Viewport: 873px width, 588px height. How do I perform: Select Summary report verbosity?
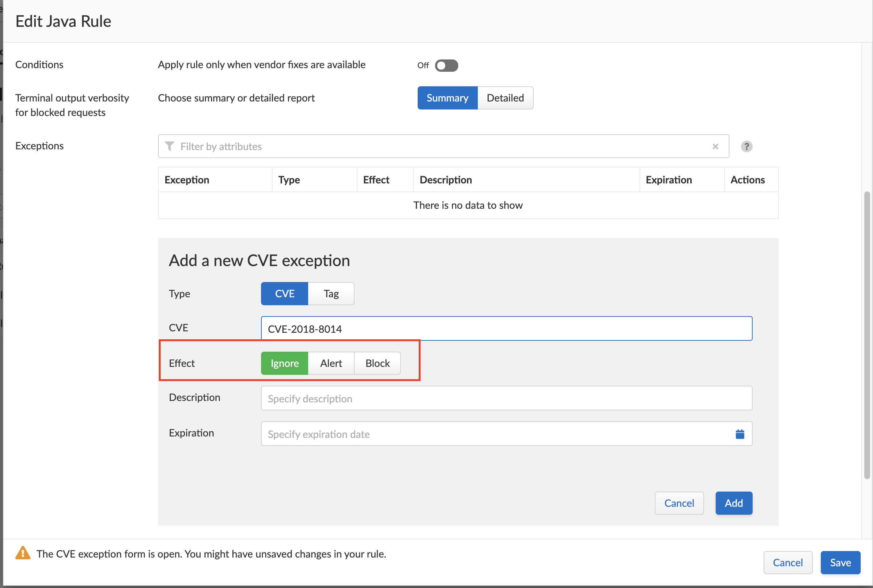447,98
